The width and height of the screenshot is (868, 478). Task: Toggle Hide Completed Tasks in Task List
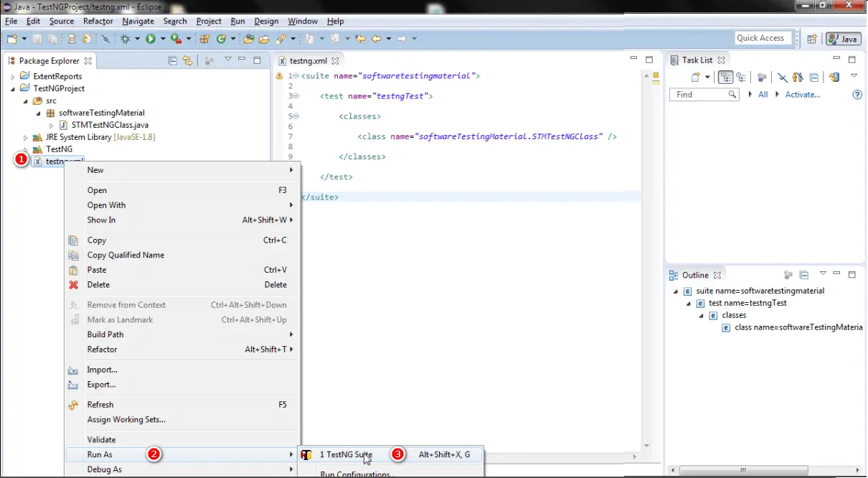pos(783,77)
